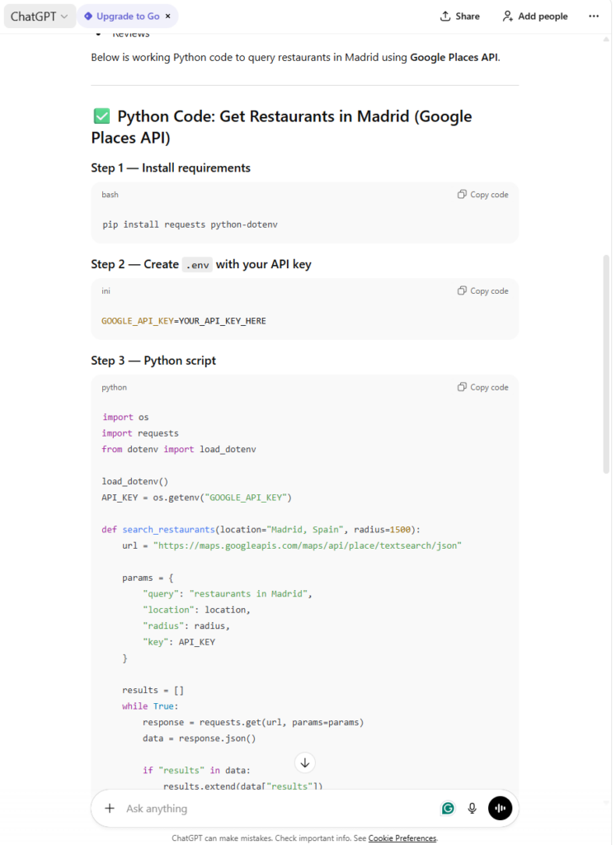Focus the Ask anything message field
The image size is (616, 845).
point(272,809)
